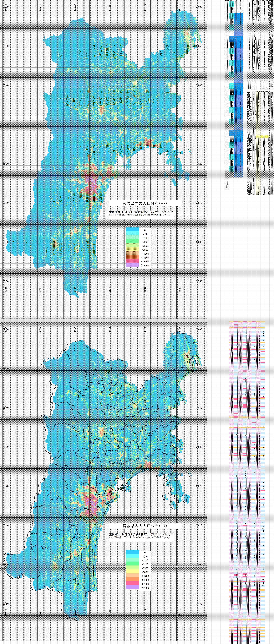Click the upper legend's <50 swatch
Screen dimensions: 274x644
point(133,233)
